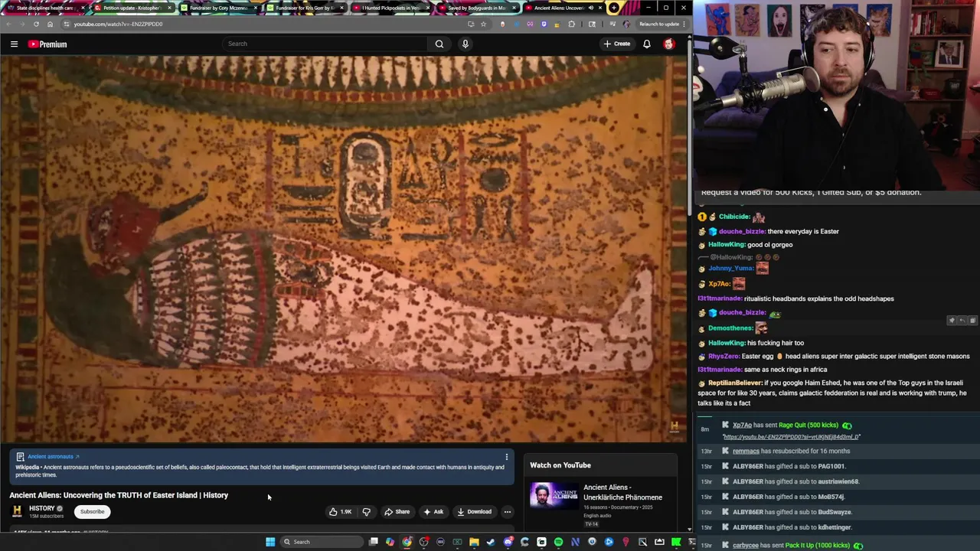Open Chrome home page button
This screenshot has height=551, width=980.
pyautogui.click(x=50, y=24)
